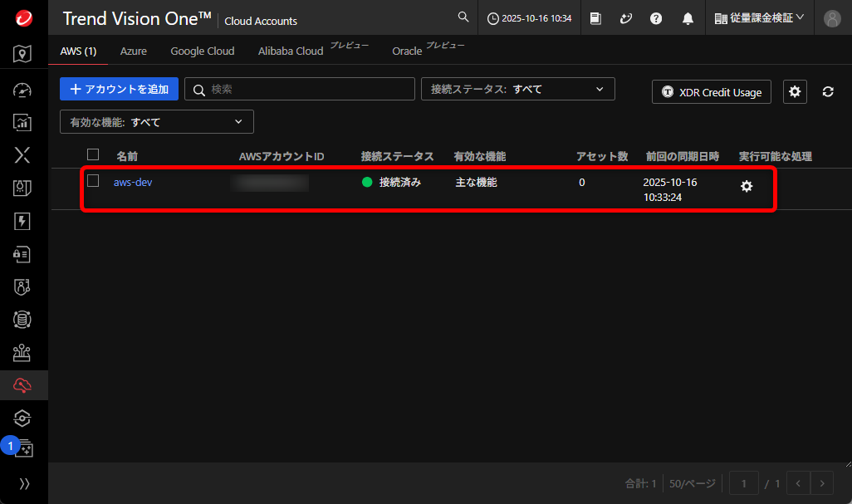
Task: Click the アカウントを追加 button
Action: 119,90
